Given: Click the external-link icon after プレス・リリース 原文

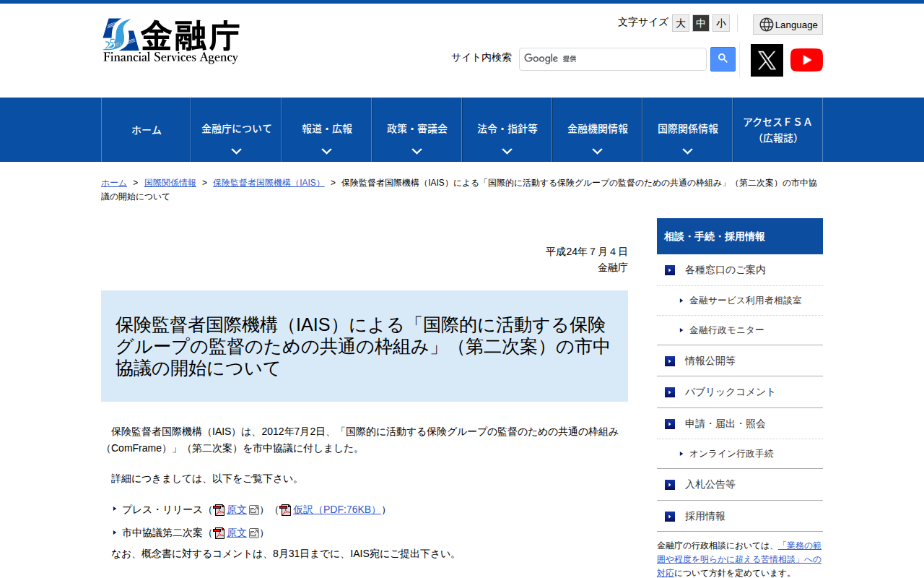Looking at the screenshot, I should (253, 509).
